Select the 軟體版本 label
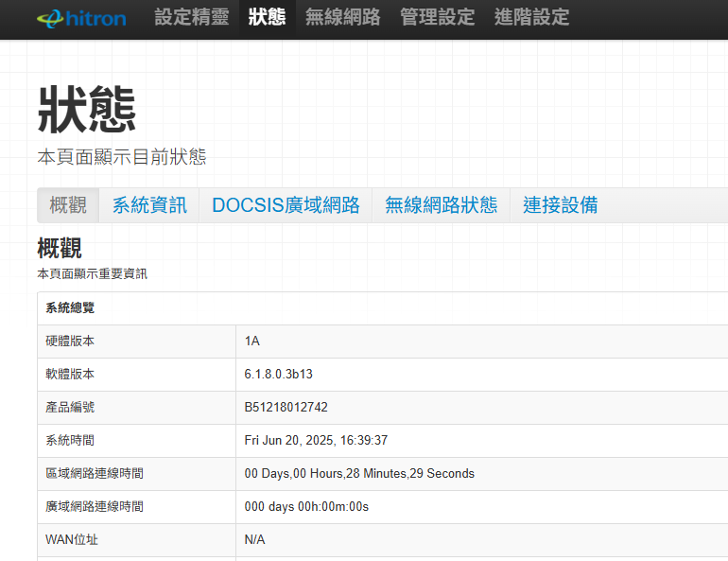The image size is (728, 561). [70, 375]
